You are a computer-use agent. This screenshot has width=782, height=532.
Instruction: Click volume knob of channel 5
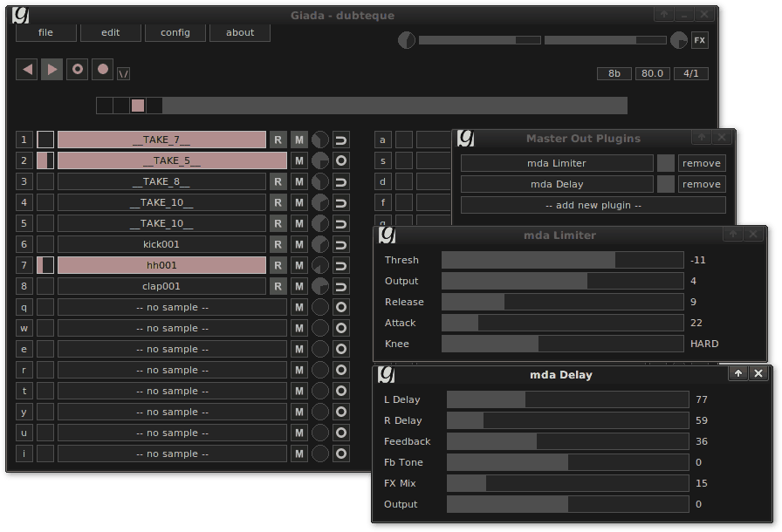coord(320,223)
